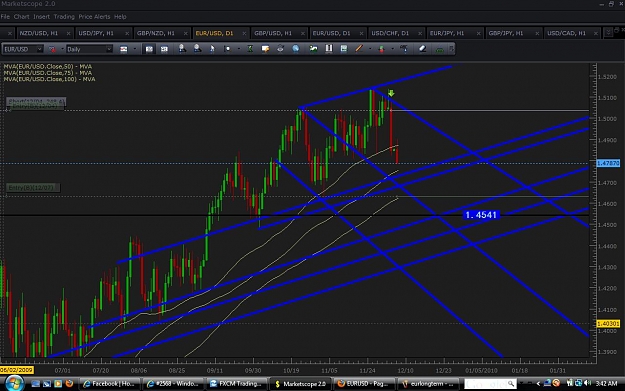Expand the line drawing tool dropdown arrow
The image size is (625, 391).
(370, 49)
